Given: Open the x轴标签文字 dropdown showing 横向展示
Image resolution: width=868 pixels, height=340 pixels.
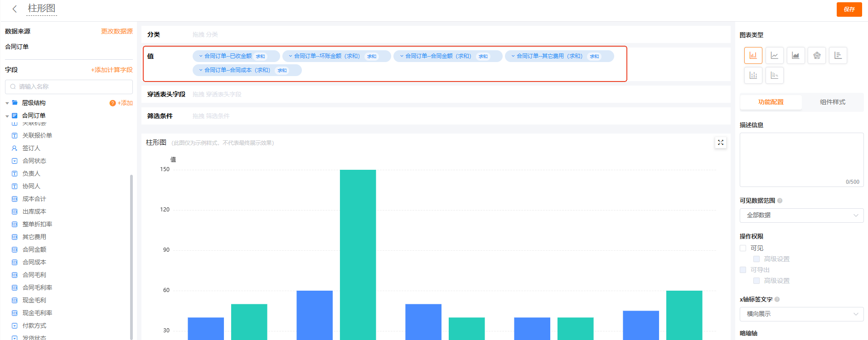Looking at the screenshot, I should click(x=801, y=314).
